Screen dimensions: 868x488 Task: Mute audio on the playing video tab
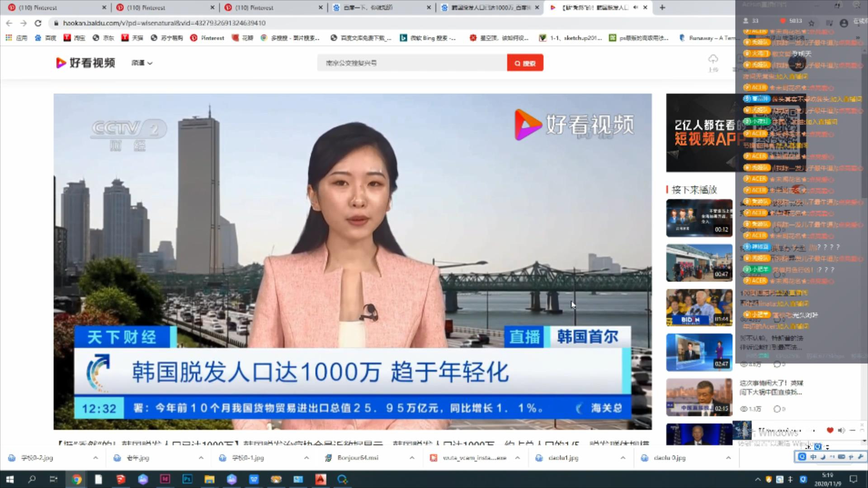pos(636,7)
